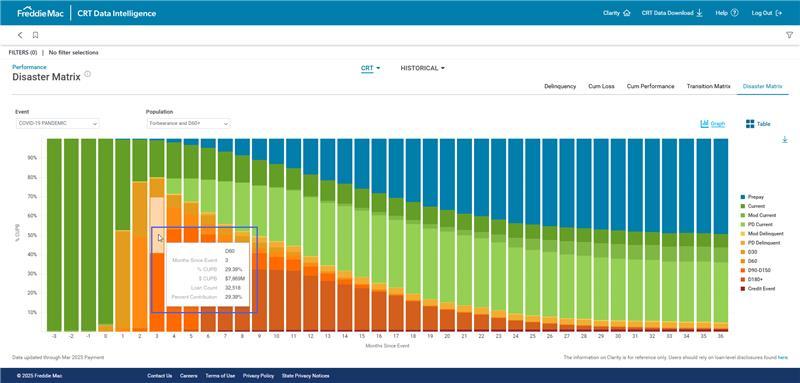Image resolution: width=800 pixels, height=383 pixels.
Task: Click the Freddie Mac logo
Action: pos(40,13)
